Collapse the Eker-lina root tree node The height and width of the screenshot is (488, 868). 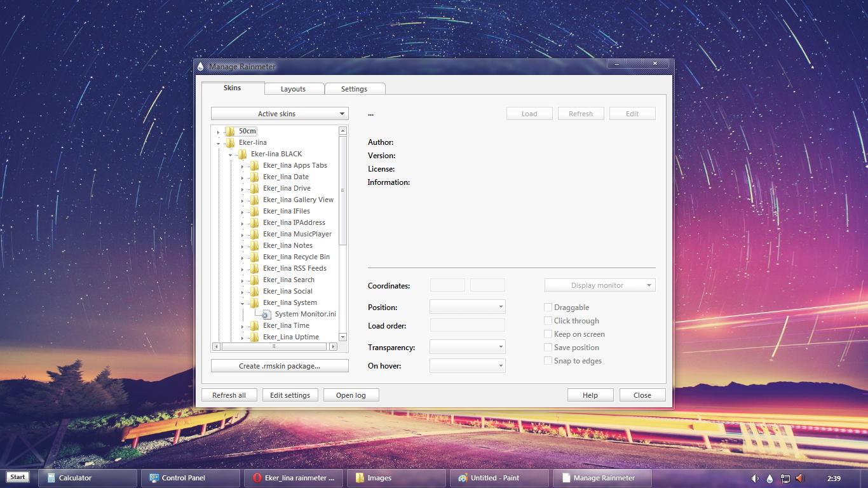coord(218,144)
